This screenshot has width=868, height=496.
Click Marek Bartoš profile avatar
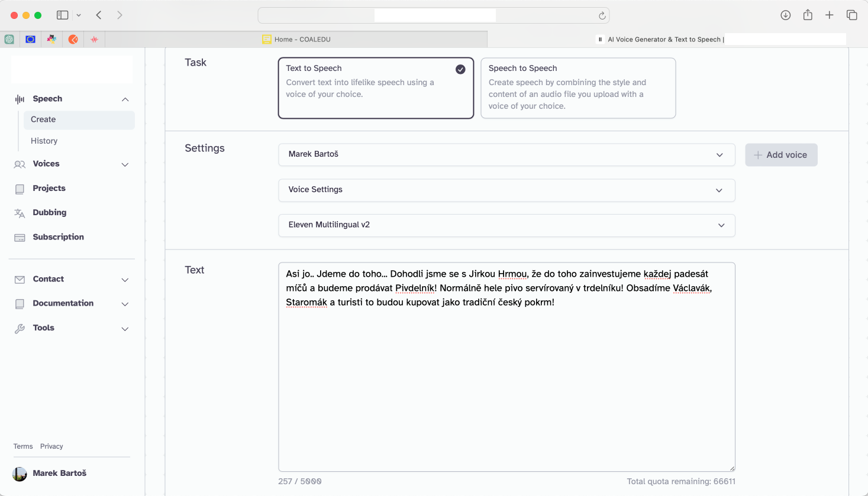20,474
